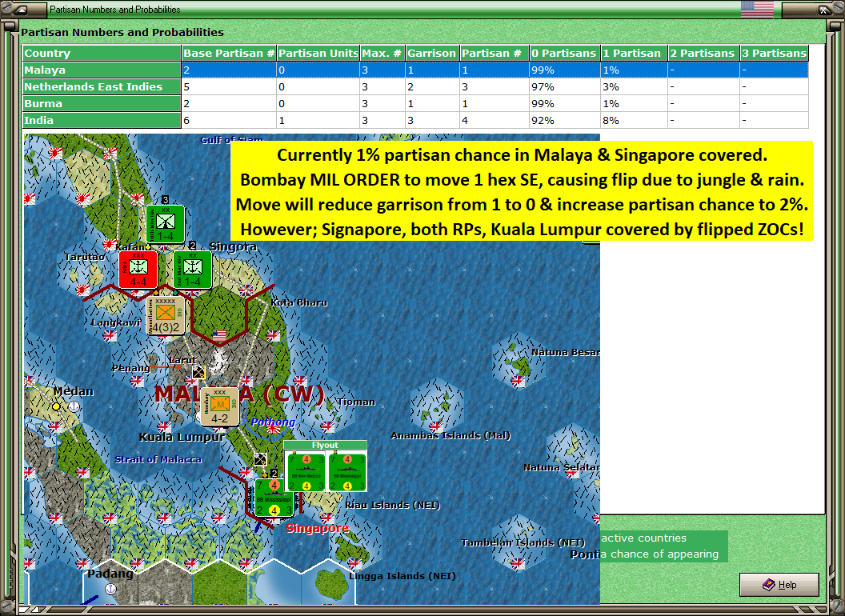Close the Partisan Numbers and Probabilities window
845x616 pixels.
click(x=824, y=9)
